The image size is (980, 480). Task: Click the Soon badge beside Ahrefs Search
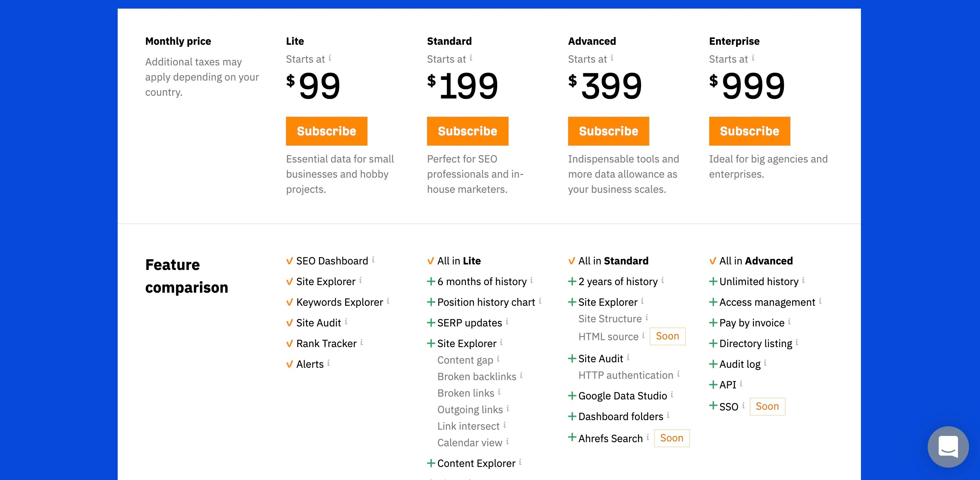pos(671,438)
